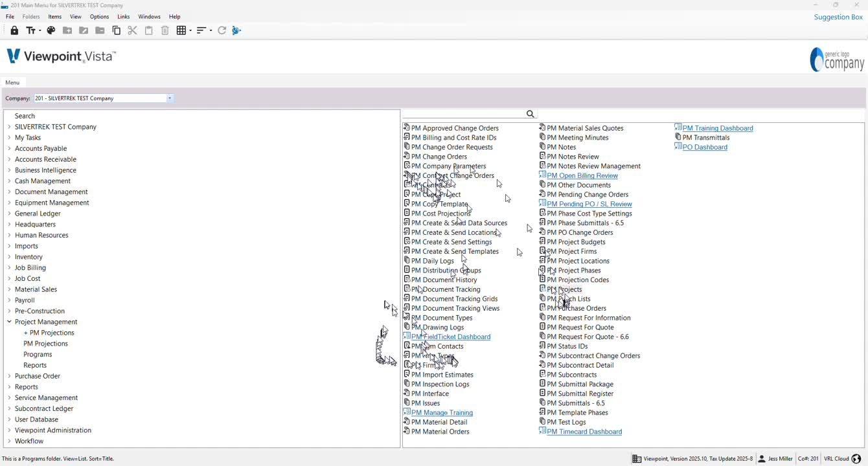Viewport: 868px width, 466px height.
Task: Open the color theme palette icon
Action: [51, 30]
